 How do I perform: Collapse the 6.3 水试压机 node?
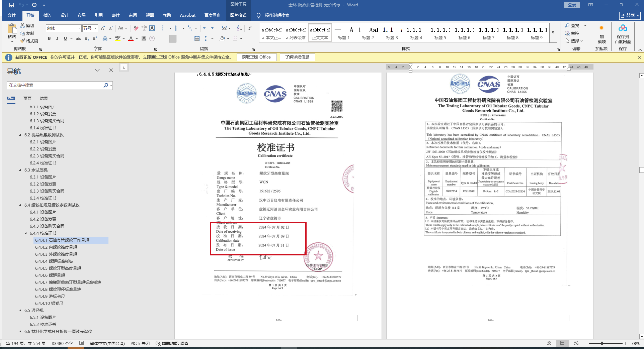(x=20, y=170)
